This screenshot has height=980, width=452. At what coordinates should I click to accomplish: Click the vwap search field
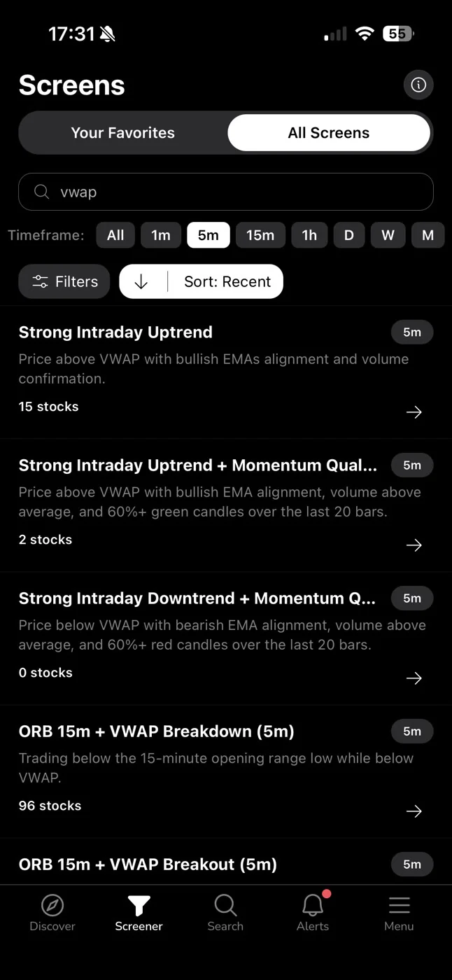pos(226,192)
